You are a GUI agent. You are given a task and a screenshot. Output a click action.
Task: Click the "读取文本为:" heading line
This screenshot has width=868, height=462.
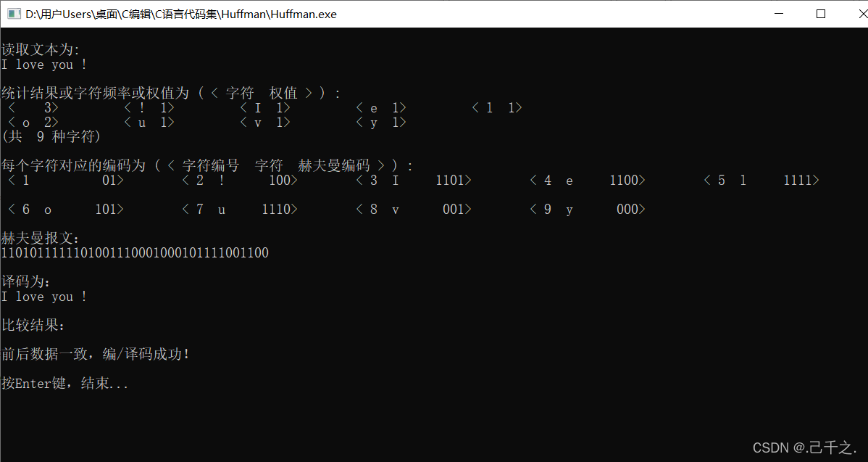pyautogui.click(x=41, y=50)
